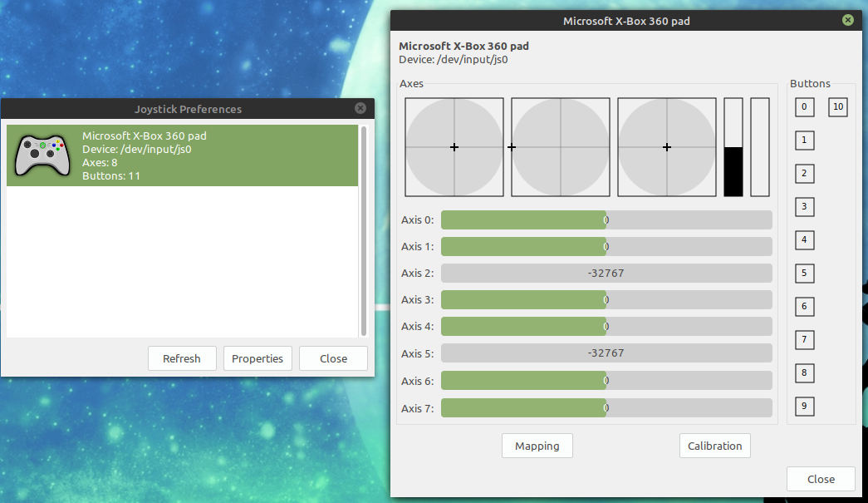The height and width of the screenshot is (503, 868).
Task: Click button indicator 5
Action: [x=804, y=273]
